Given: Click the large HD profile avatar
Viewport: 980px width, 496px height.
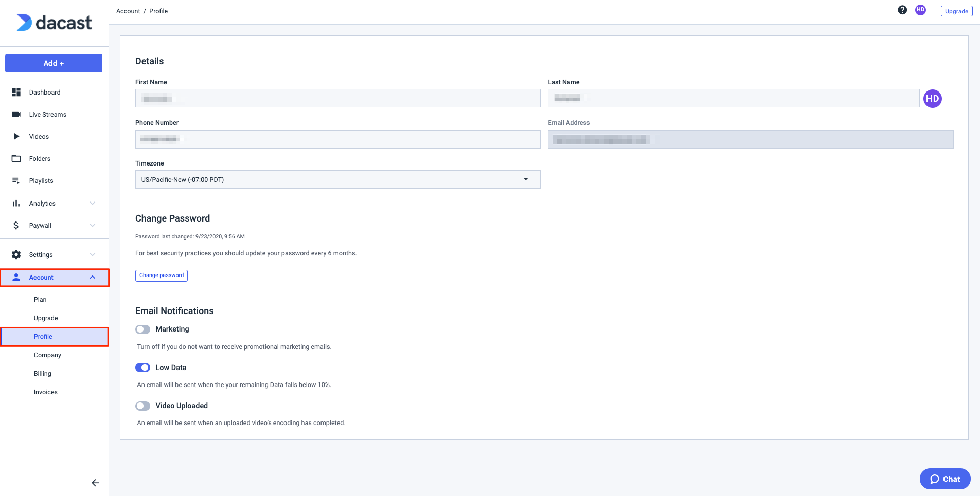Looking at the screenshot, I should tap(933, 99).
